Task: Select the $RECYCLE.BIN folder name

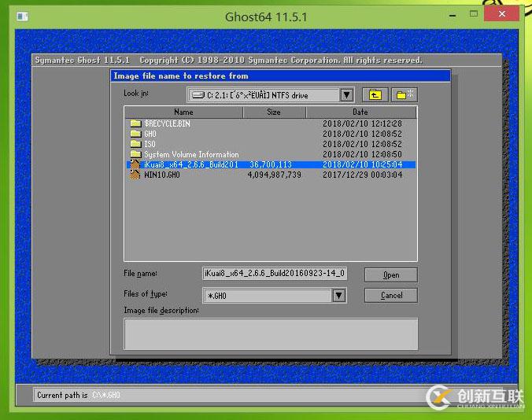Action: 168,123
